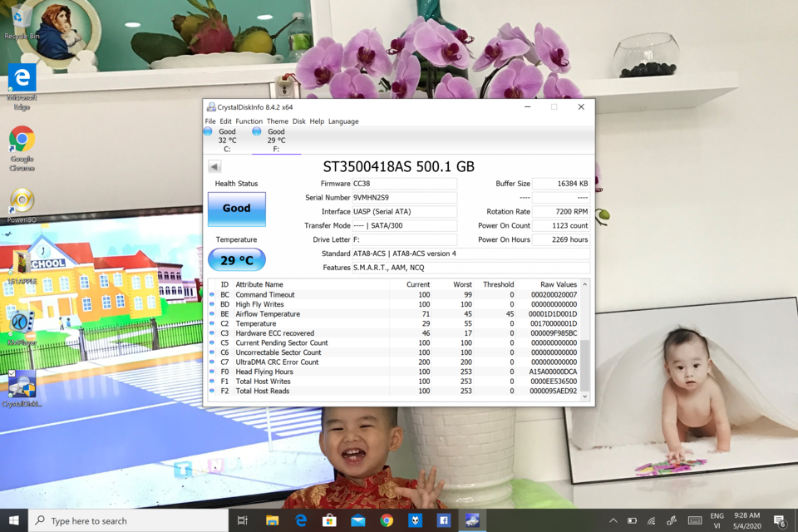The image size is (798, 532).
Task: Click the 29 °C temperature button
Action: pyautogui.click(x=237, y=260)
